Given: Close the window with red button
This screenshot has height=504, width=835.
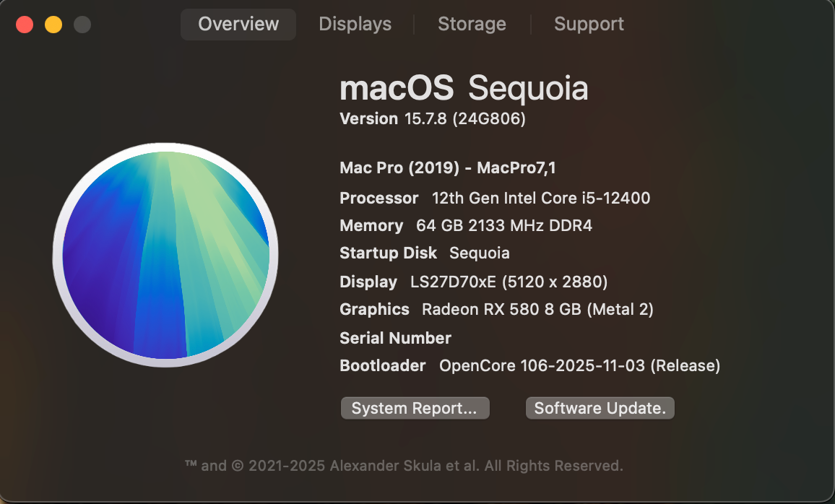Looking at the screenshot, I should pyautogui.click(x=25, y=25).
